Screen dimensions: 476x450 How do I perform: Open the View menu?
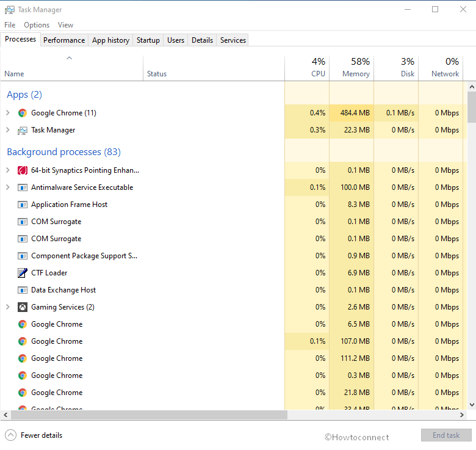click(65, 25)
